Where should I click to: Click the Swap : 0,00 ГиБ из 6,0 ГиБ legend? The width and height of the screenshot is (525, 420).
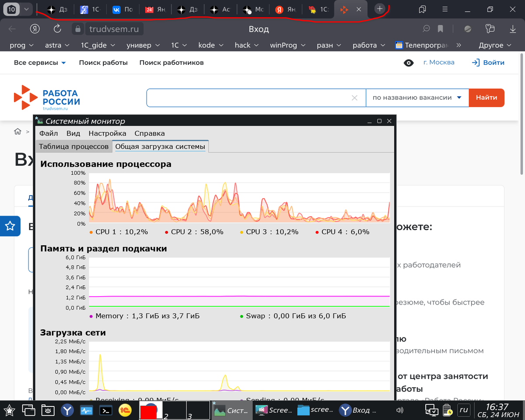point(293,316)
